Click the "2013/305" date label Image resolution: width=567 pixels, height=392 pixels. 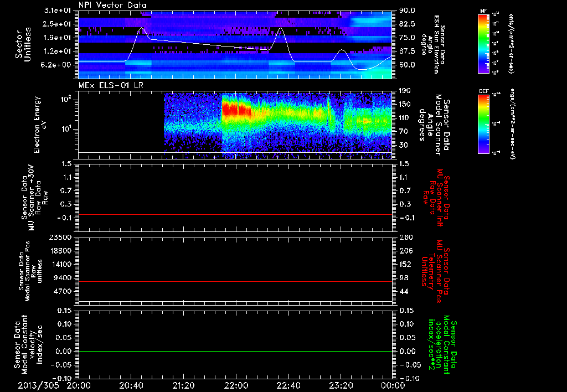[38, 385]
